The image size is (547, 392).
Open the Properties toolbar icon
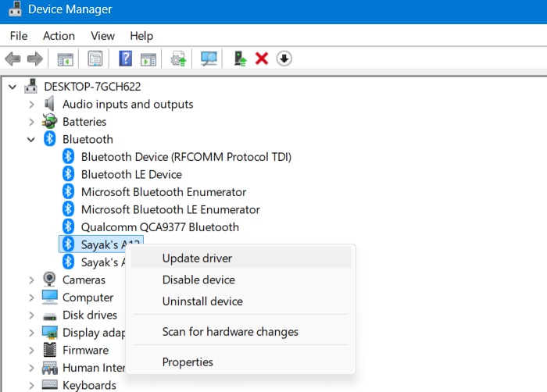coord(95,59)
